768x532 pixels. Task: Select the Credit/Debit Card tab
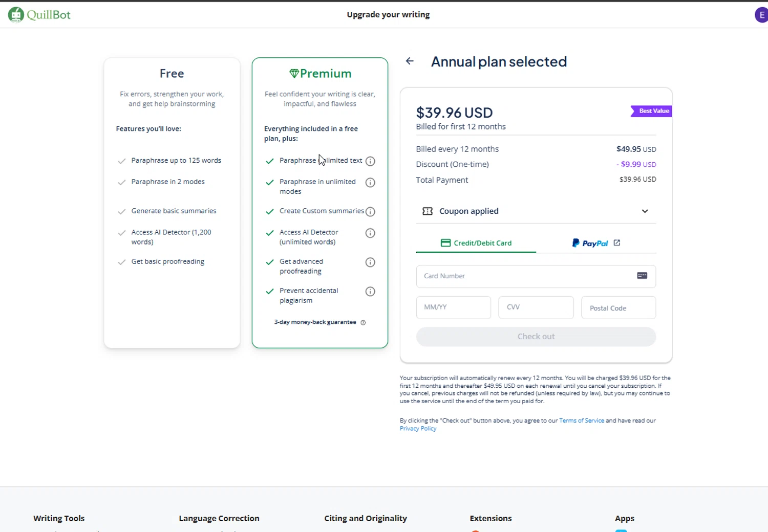(476, 243)
